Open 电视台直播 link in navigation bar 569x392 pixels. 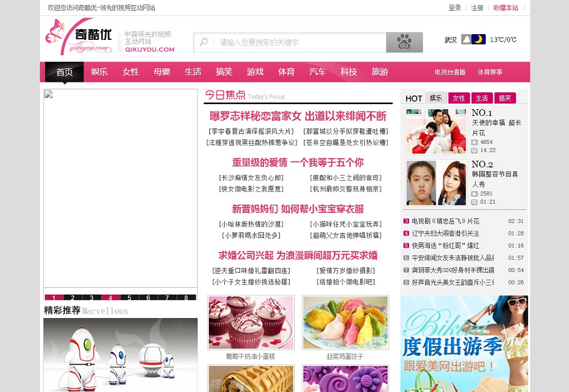tap(450, 72)
